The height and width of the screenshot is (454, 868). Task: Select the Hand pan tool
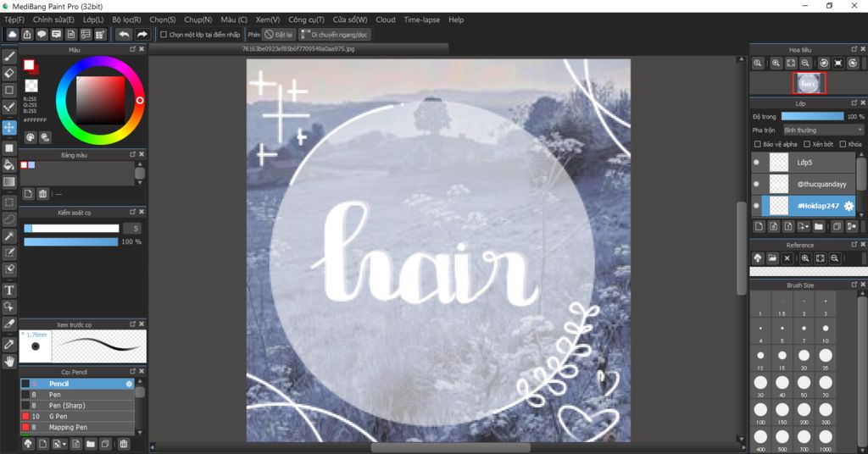(x=9, y=362)
